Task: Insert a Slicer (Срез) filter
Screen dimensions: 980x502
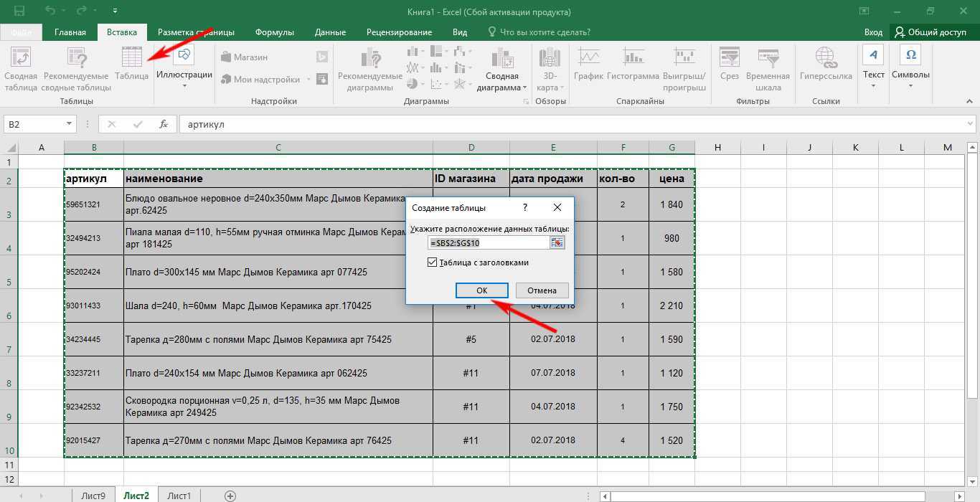Action: [x=729, y=63]
